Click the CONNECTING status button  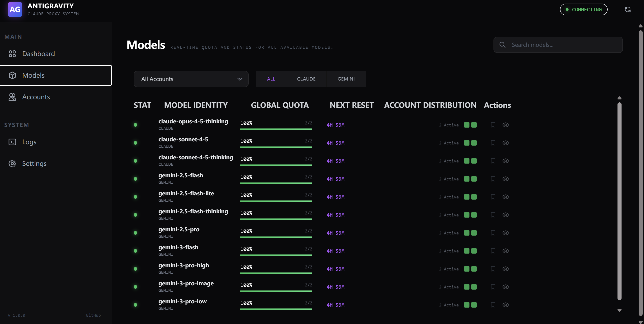pos(583,9)
